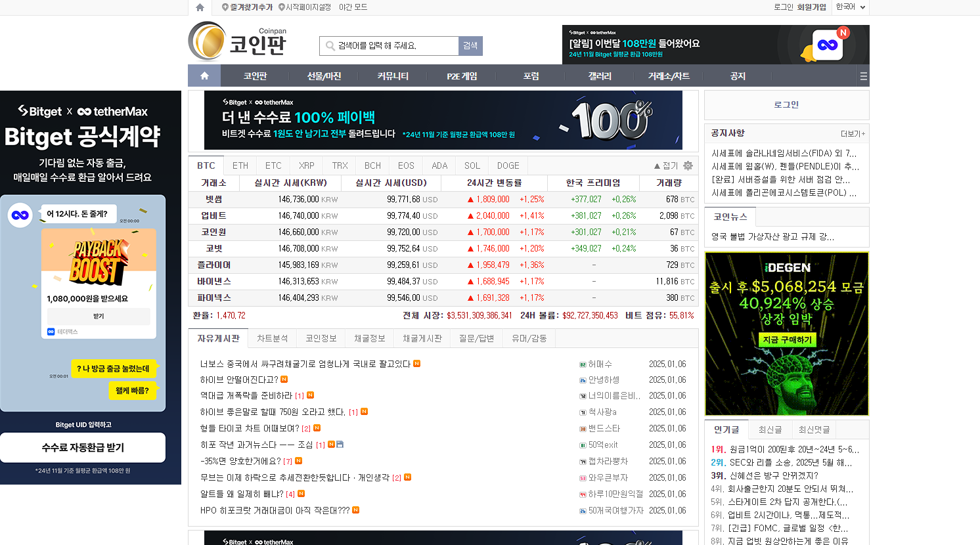This screenshot has width=980, height=545.
Task: Click the 받기 button in Payback Boost card
Action: (x=99, y=316)
